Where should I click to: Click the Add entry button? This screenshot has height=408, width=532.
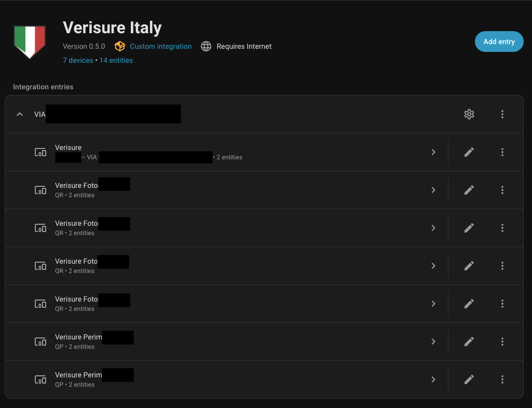pos(499,42)
